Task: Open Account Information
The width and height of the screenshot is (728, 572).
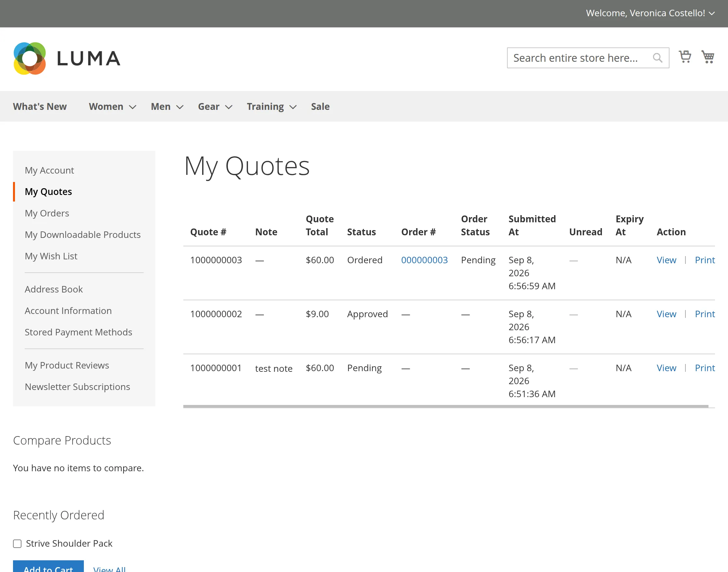Action: click(x=68, y=310)
